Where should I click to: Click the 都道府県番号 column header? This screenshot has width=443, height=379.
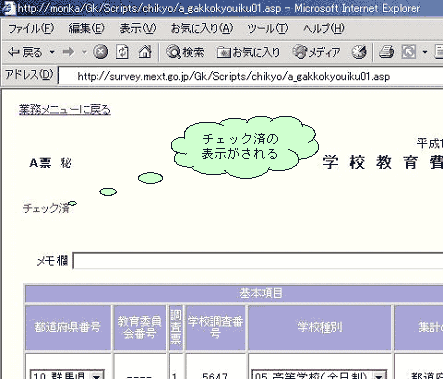click(68, 327)
